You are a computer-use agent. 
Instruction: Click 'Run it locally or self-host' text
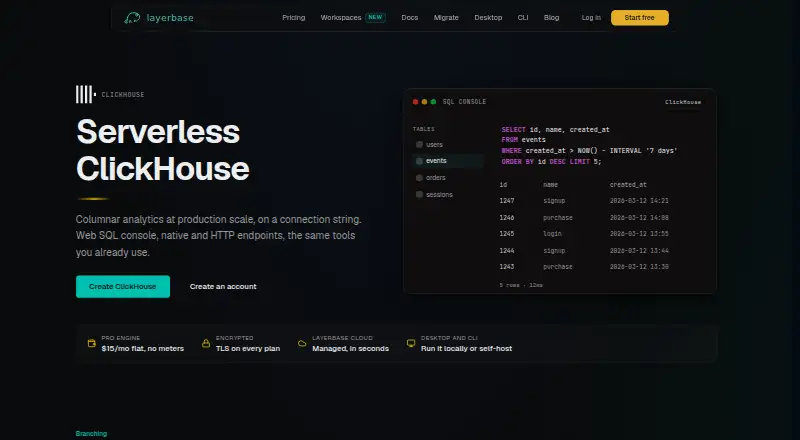pyautogui.click(x=466, y=349)
